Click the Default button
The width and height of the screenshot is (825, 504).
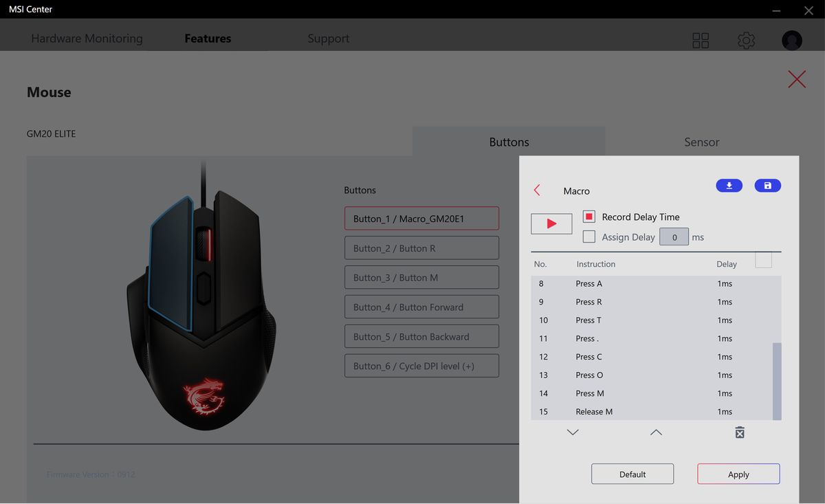tap(632, 474)
